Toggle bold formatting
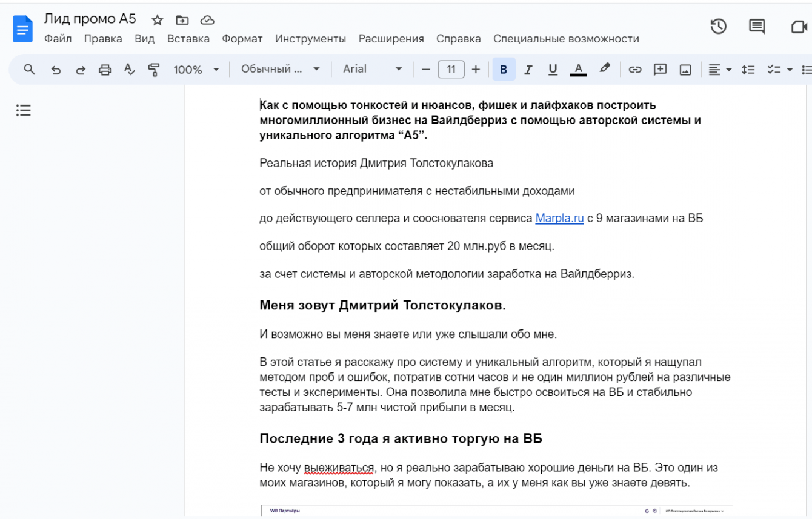The width and height of the screenshot is (812, 519). click(x=503, y=70)
